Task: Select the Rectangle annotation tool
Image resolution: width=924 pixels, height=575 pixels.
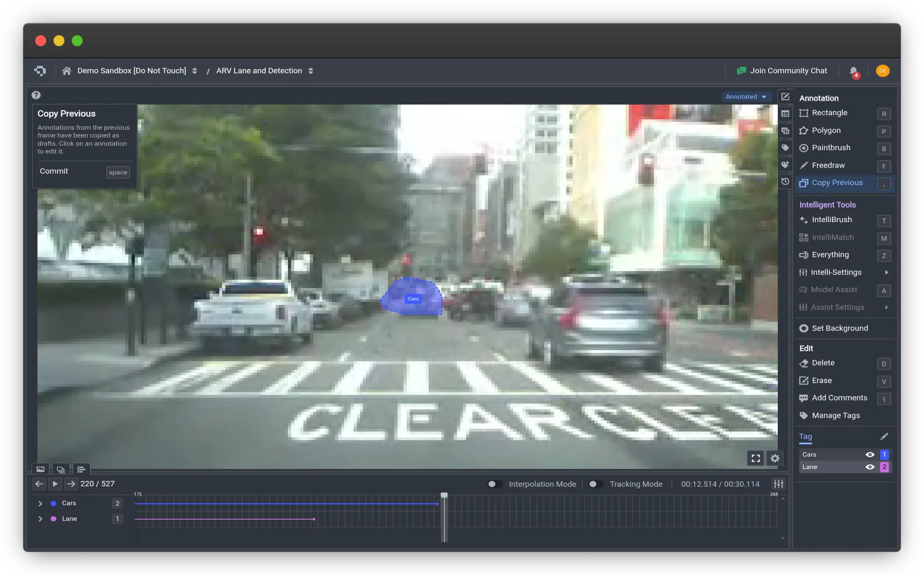Action: point(829,113)
